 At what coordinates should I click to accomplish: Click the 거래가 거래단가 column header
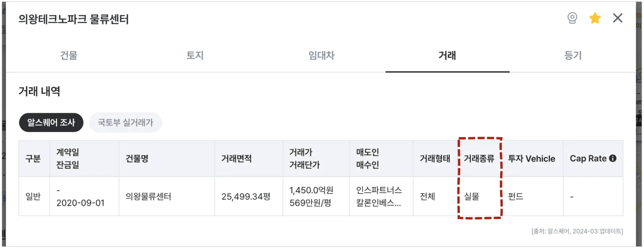click(x=304, y=159)
